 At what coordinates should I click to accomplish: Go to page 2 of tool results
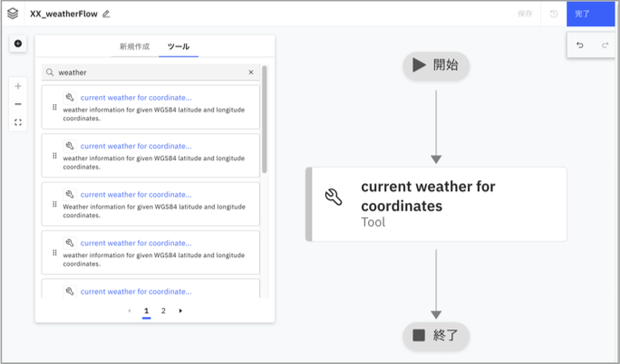[x=163, y=311]
